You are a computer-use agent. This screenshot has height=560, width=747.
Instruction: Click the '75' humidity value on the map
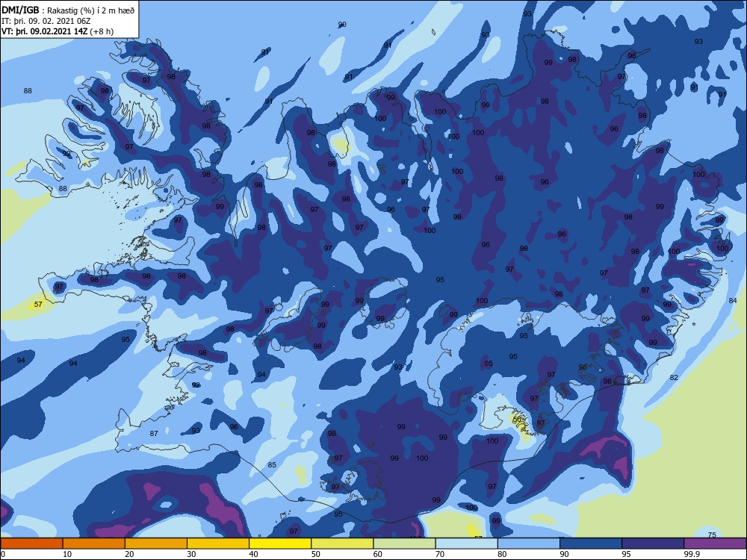(x=712, y=535)
